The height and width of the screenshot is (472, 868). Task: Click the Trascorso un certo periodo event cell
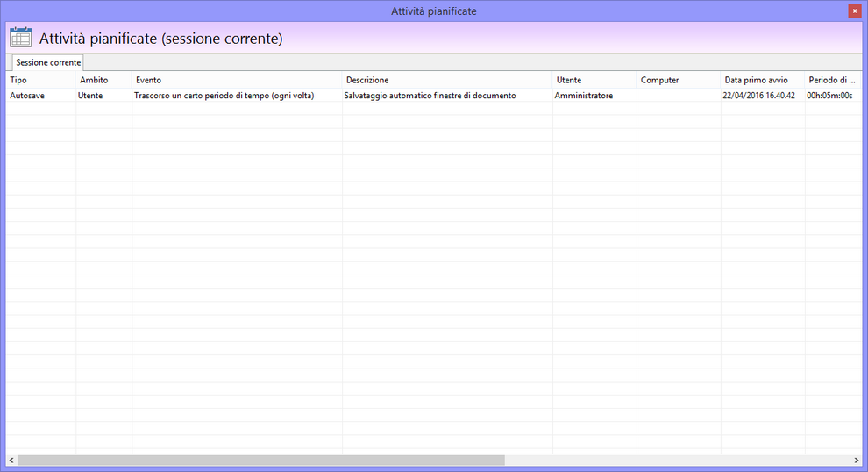pos(224,96)
